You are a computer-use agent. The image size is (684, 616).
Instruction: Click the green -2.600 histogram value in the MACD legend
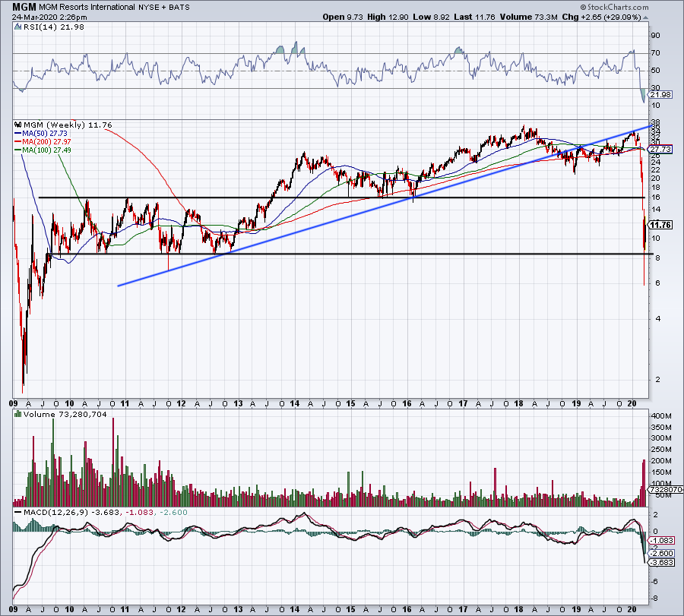[173, 512]
